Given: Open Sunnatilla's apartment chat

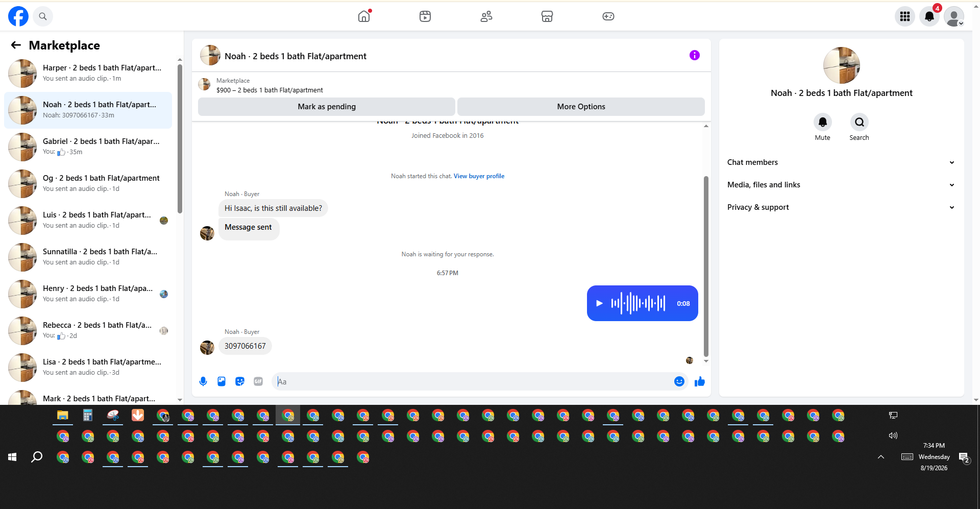Looking at the screenshot, I should pyautogui.click(x=88, y=257).
